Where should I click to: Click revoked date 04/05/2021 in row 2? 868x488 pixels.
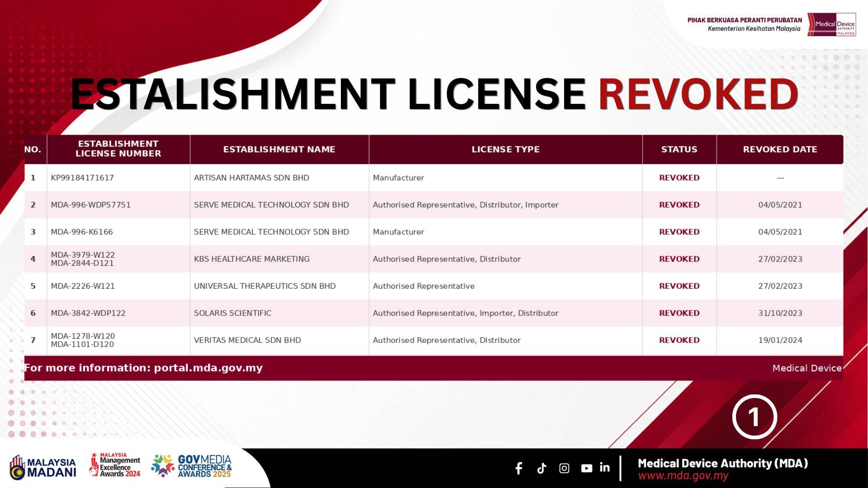coord(780,205)
